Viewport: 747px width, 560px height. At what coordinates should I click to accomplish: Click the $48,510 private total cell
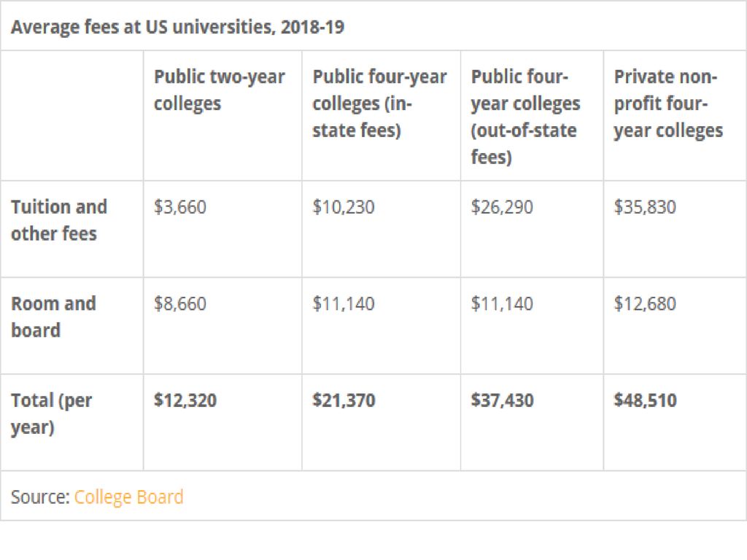(x=645, y=400)
